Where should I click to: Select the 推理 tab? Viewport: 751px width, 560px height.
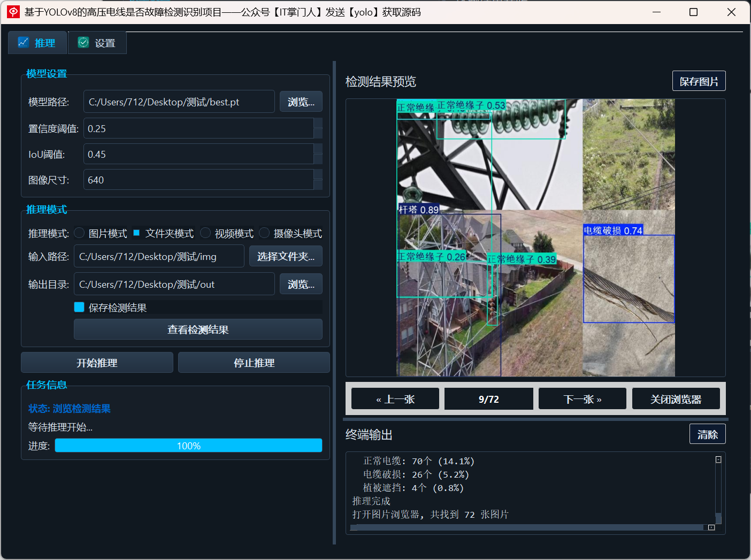(x=37, y=42)
